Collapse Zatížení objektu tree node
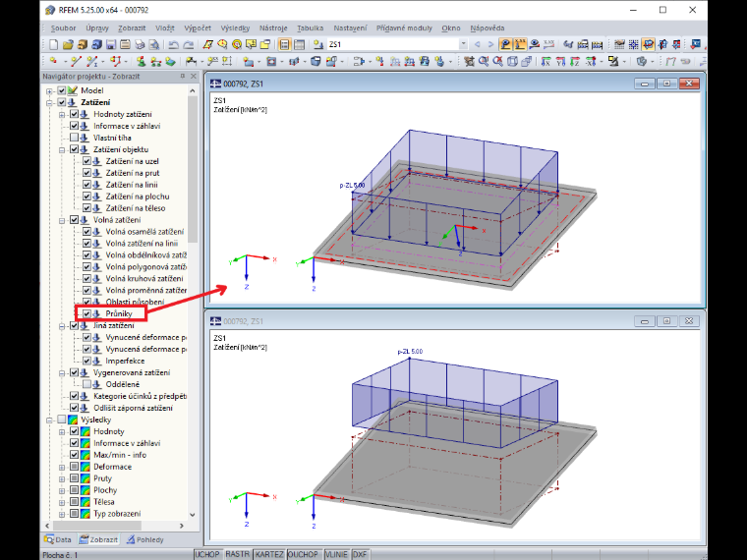This screenshot has height=560, width=747. [62, 149]
